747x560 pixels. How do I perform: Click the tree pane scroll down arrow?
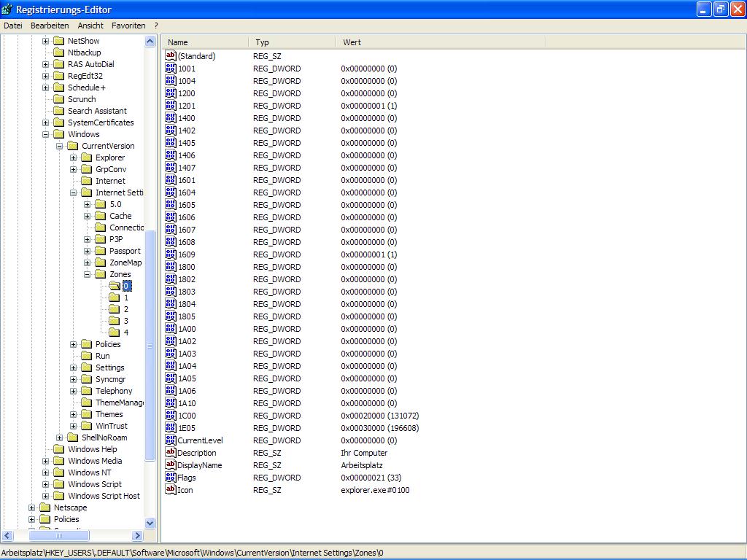click(x=150, y=523)
